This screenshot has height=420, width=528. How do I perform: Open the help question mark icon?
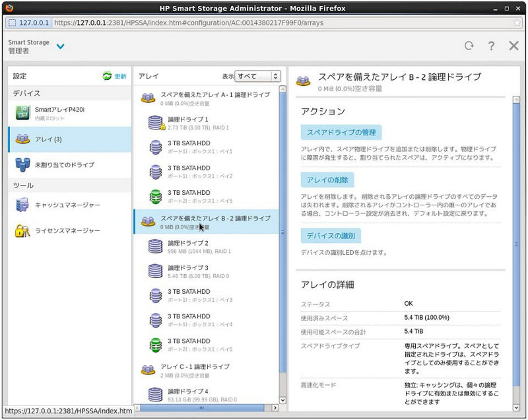[x=491, y=46]
